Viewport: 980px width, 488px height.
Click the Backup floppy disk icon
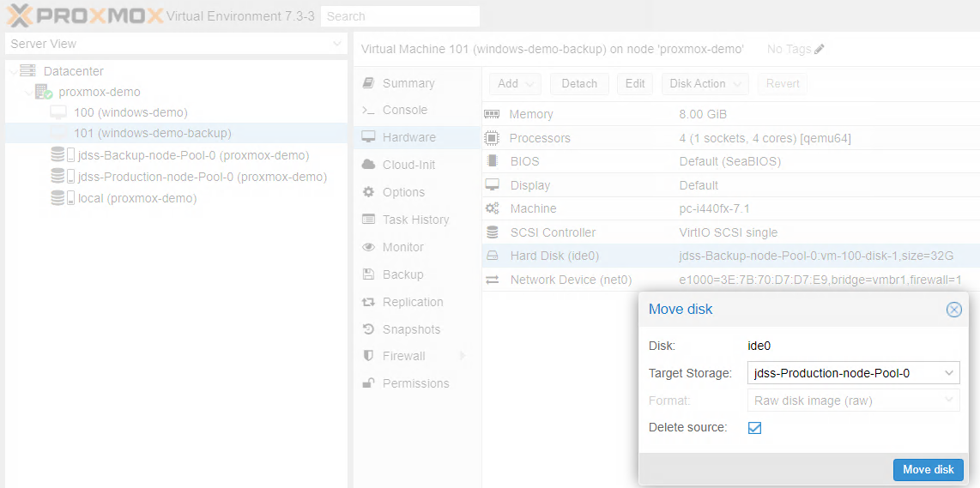coord(369,274)
